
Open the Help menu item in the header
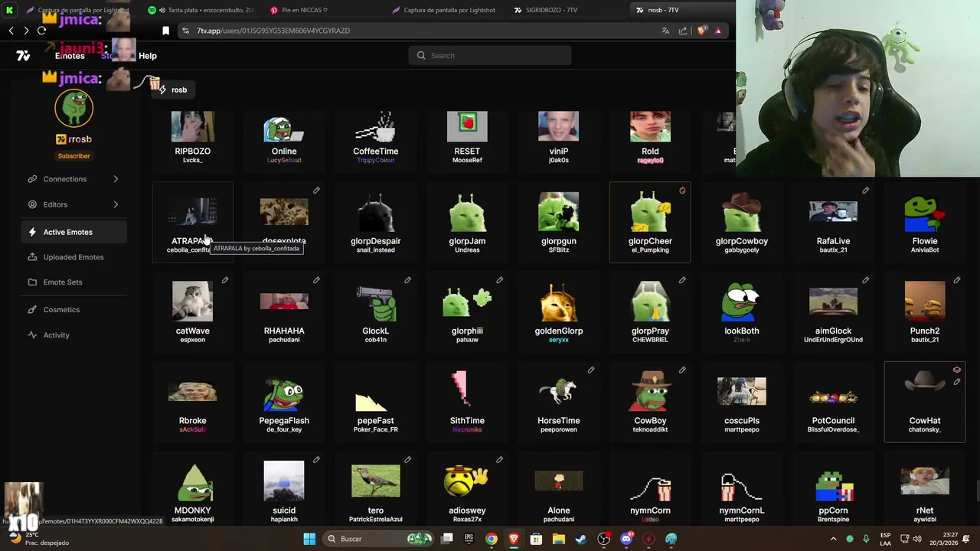148,56
